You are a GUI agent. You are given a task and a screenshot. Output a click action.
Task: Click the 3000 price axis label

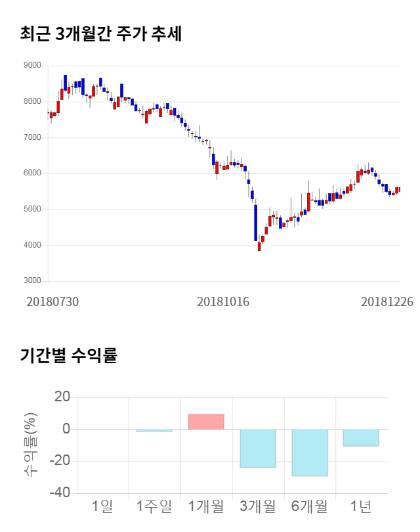click(31, 281)
